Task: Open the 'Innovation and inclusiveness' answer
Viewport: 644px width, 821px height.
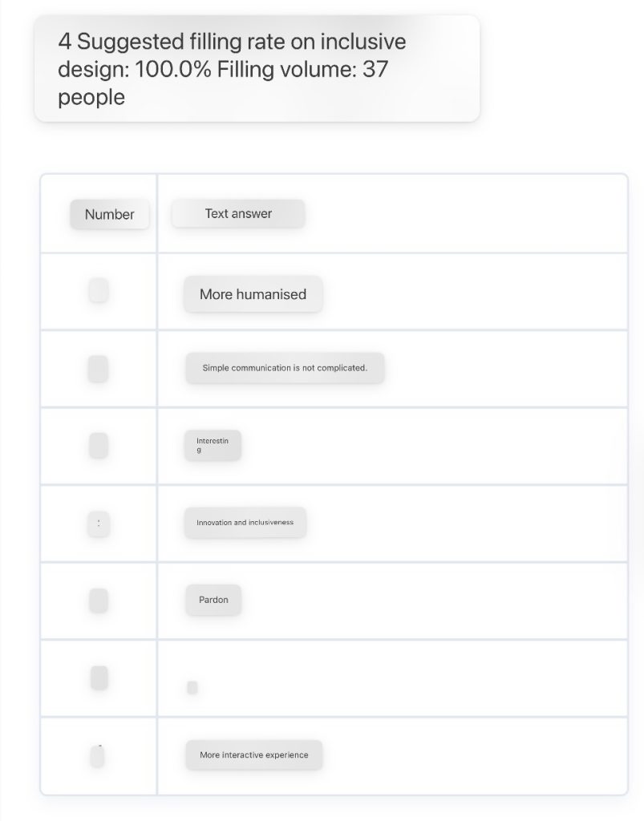Action: tap(245, 523)
